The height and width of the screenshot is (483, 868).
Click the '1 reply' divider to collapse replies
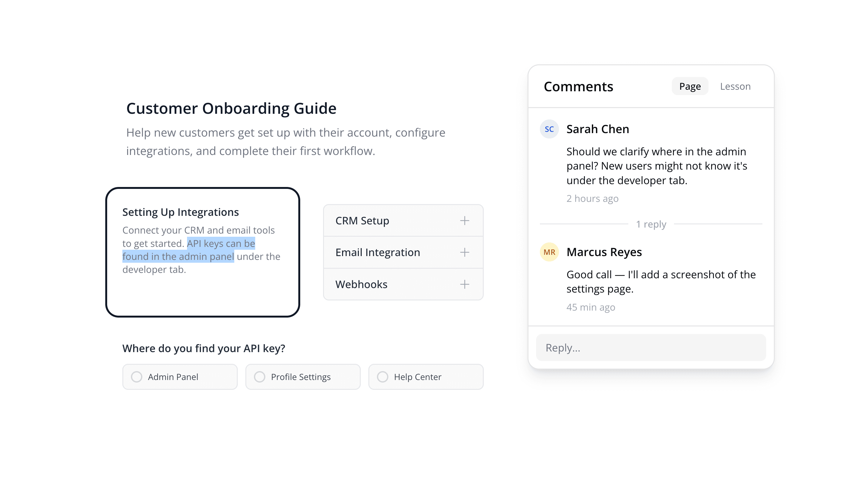[651, 224]
